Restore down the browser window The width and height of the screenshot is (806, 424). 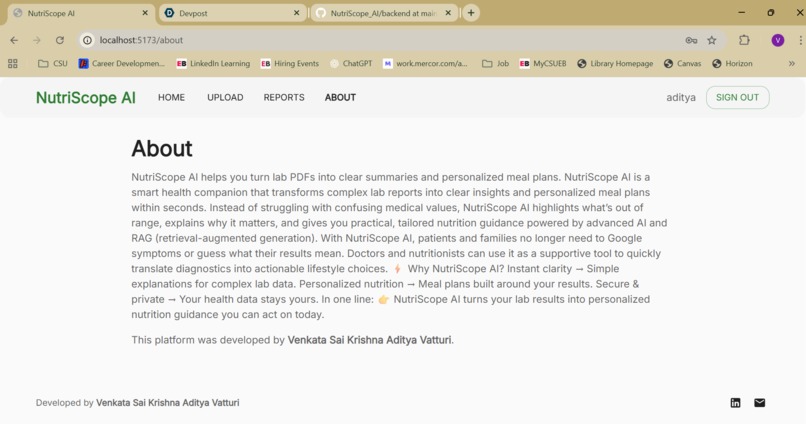click(x=771, y=12)
